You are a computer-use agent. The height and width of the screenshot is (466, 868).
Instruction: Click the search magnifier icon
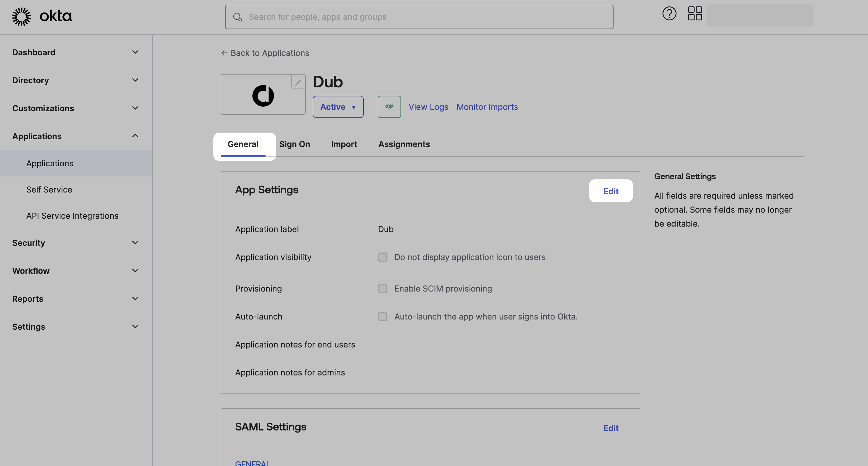pyautogui.click(x=238, y=17)
